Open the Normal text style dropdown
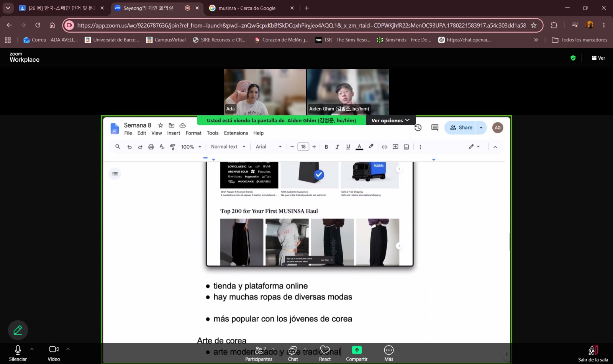 pyautogui.click(x=228, y=147)
